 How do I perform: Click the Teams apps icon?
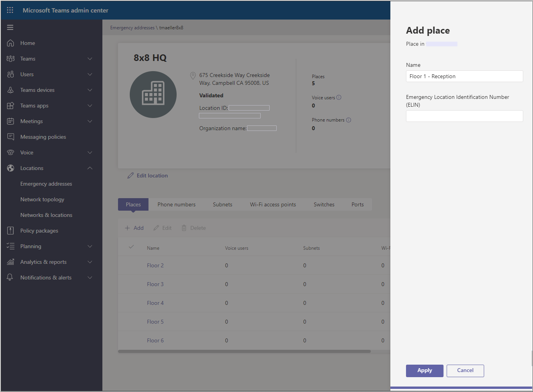pyautogui.click(x=11, y=106)
